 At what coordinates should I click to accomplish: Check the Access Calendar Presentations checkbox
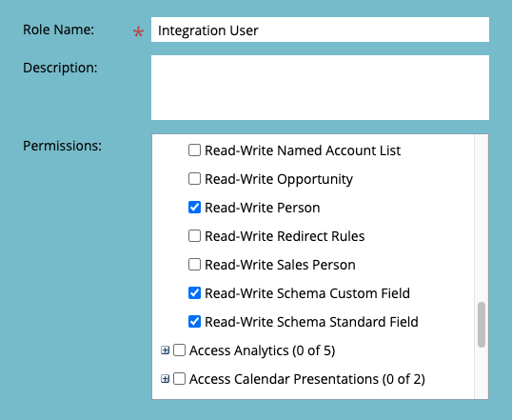point(179,379)
